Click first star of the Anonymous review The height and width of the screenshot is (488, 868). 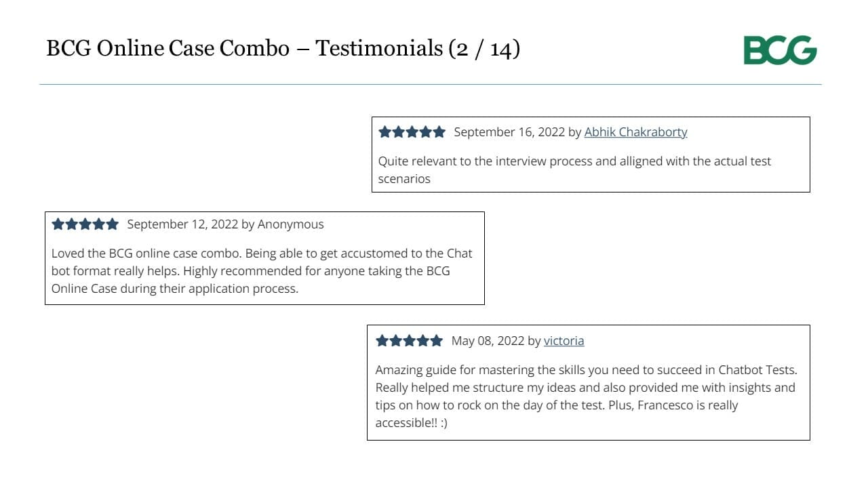tap(58, 224)
